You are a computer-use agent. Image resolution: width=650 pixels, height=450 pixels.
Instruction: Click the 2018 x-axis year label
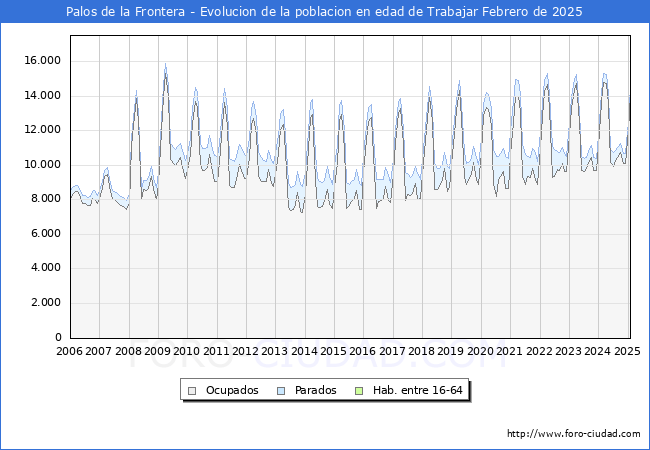(422, 351)
